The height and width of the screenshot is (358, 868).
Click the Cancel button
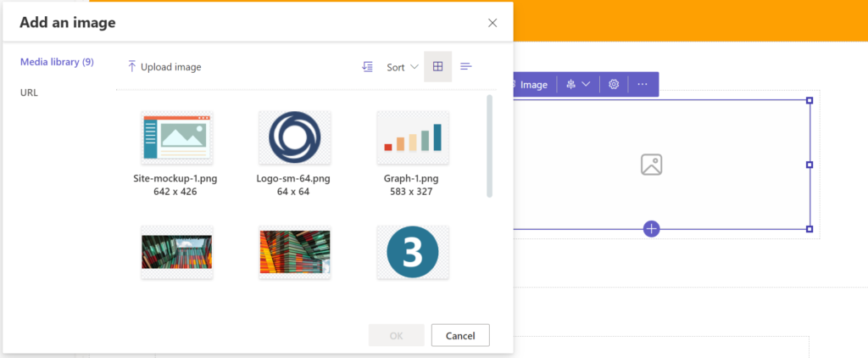(460, 335)
